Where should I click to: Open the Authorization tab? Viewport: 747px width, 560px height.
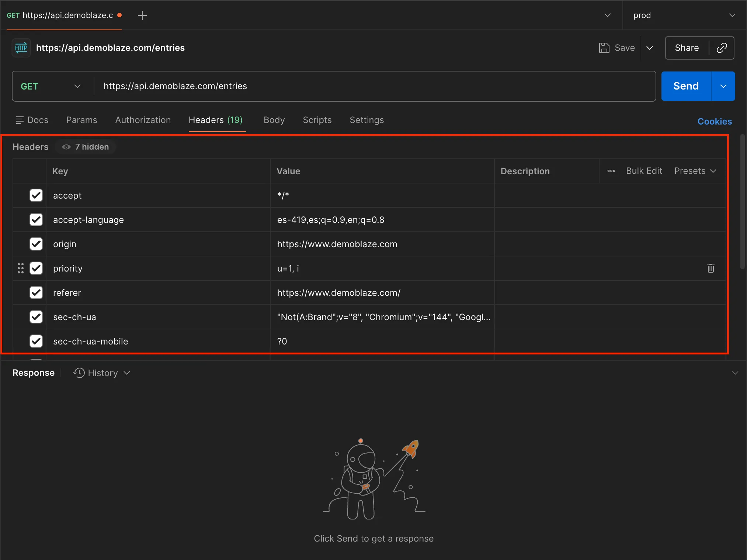[143, 120]
